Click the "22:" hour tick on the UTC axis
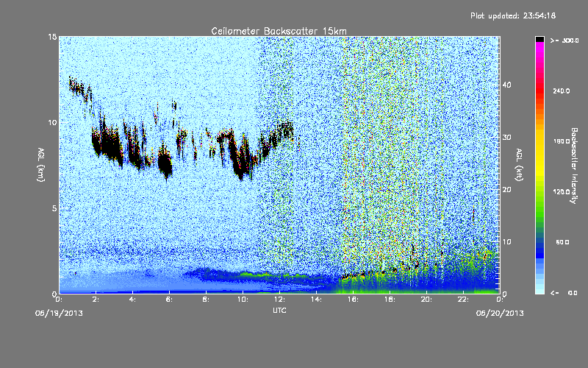Image resolution: width=588 pixels, height=368 pixels. pos(464,300)
